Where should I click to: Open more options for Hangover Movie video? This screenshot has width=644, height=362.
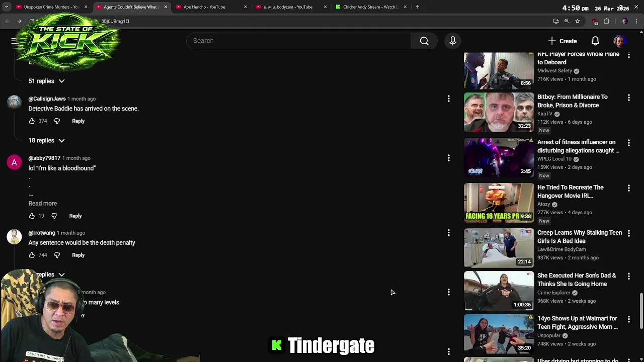pyautogui.click(x=628, y=188)
